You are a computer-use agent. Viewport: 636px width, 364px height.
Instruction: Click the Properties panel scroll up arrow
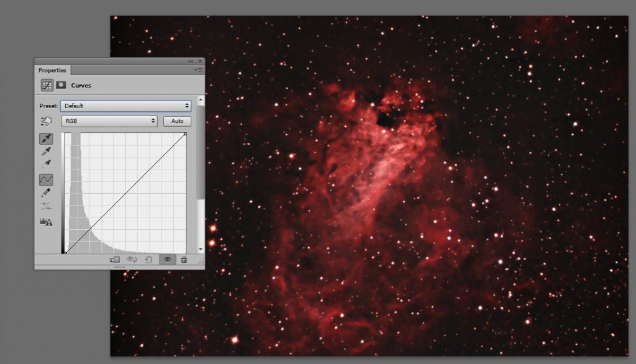(201, 100)
